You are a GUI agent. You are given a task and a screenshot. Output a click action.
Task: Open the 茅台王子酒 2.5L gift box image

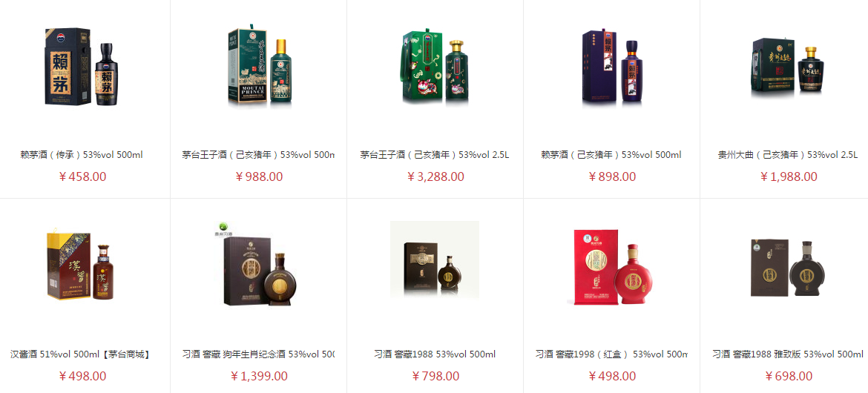pyautogui.click(x=435, y=67)
